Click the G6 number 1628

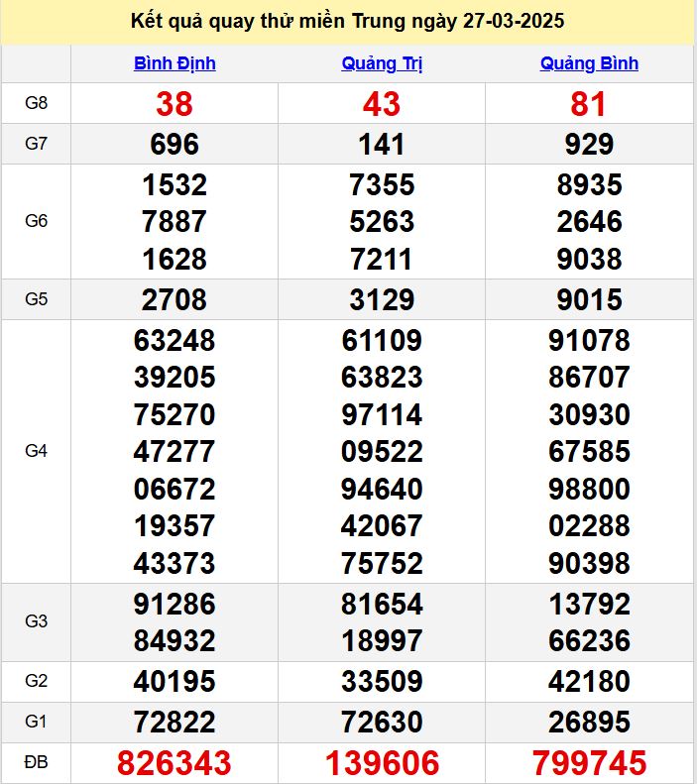point(174,259)
